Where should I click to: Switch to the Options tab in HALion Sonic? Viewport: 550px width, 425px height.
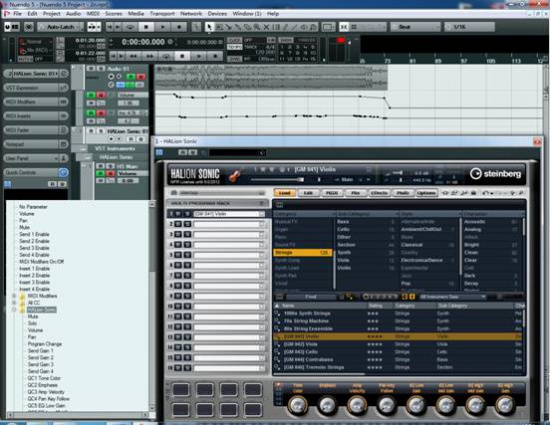click(427, 193)
